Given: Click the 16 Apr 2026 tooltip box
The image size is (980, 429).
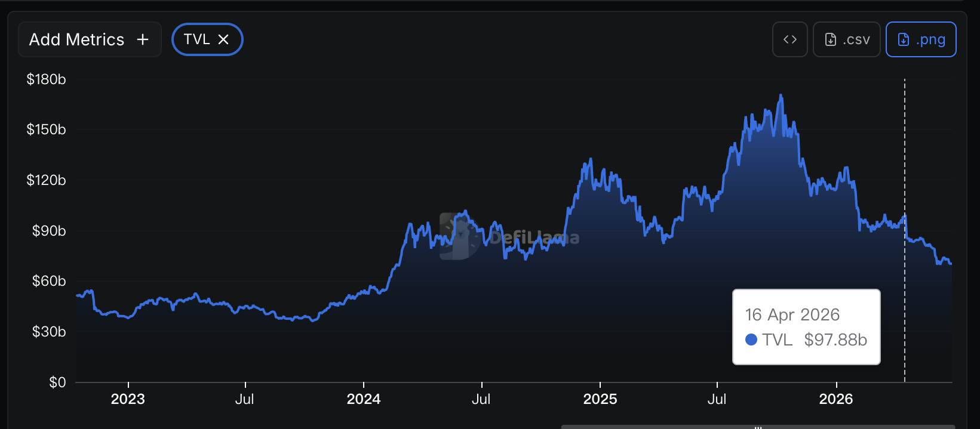Looking at the screenshot, I should pos(806,327).
